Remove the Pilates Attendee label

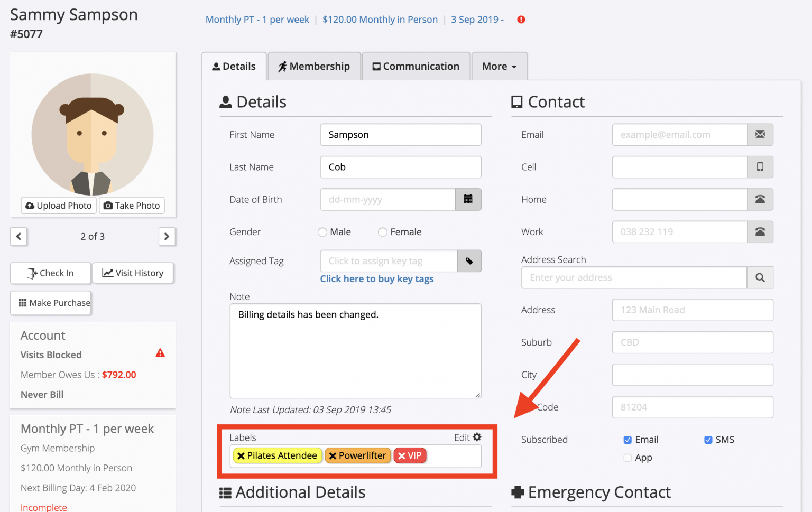pos(241,455)
